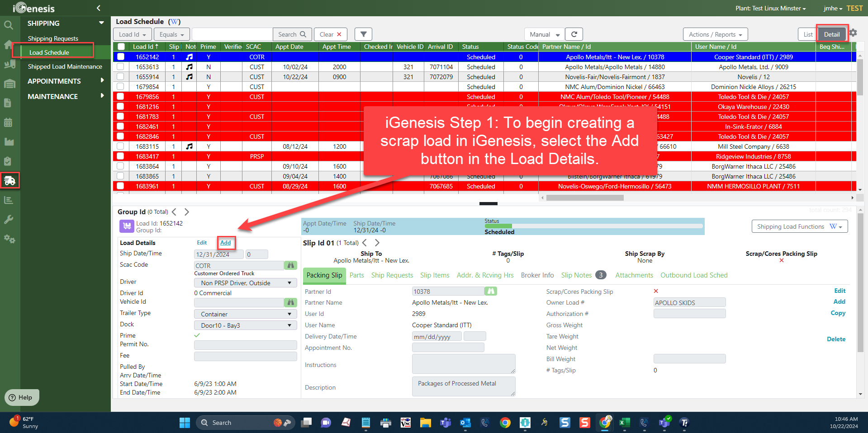This screenshot has height=433, width=868.
Task: Click the note icon for load 1652142
Action: [x=190, y=57]
